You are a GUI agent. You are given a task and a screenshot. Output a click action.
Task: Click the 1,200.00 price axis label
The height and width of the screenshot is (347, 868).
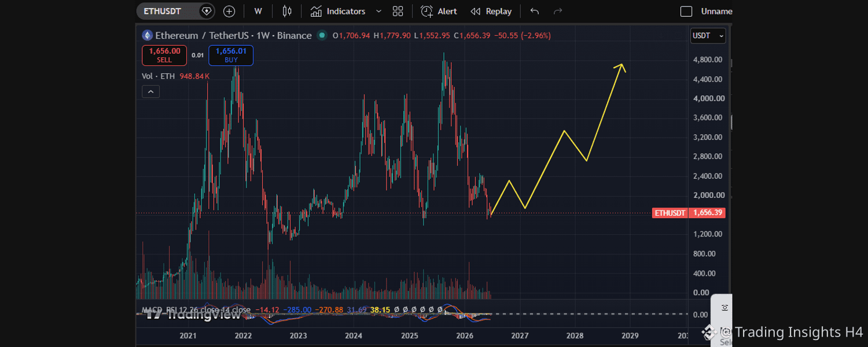pos(707,234)
